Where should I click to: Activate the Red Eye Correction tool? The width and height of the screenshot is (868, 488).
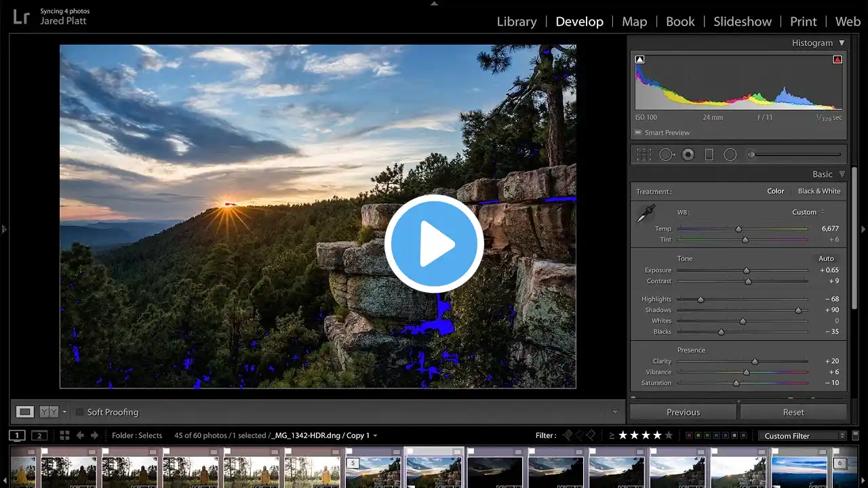[x=688, y=155]
